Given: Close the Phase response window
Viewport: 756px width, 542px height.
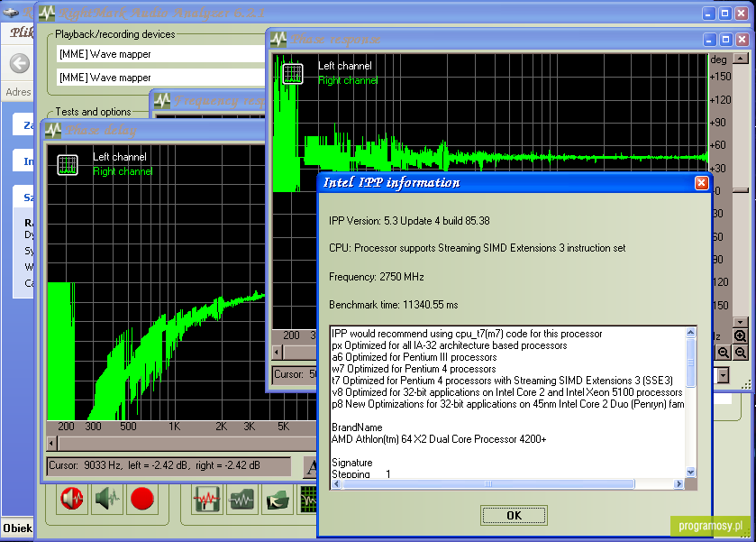Looking at the screenshot, I should (742, 40).
